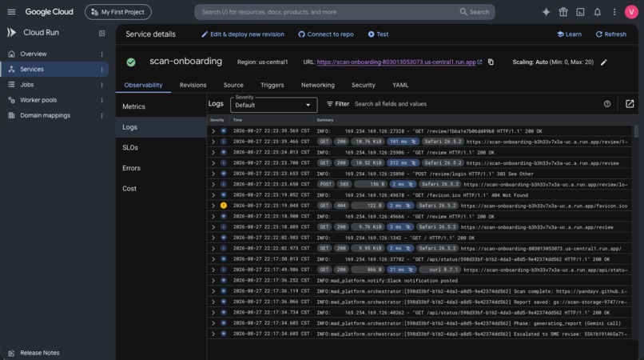Click Connect to repo

pos(326,34)
